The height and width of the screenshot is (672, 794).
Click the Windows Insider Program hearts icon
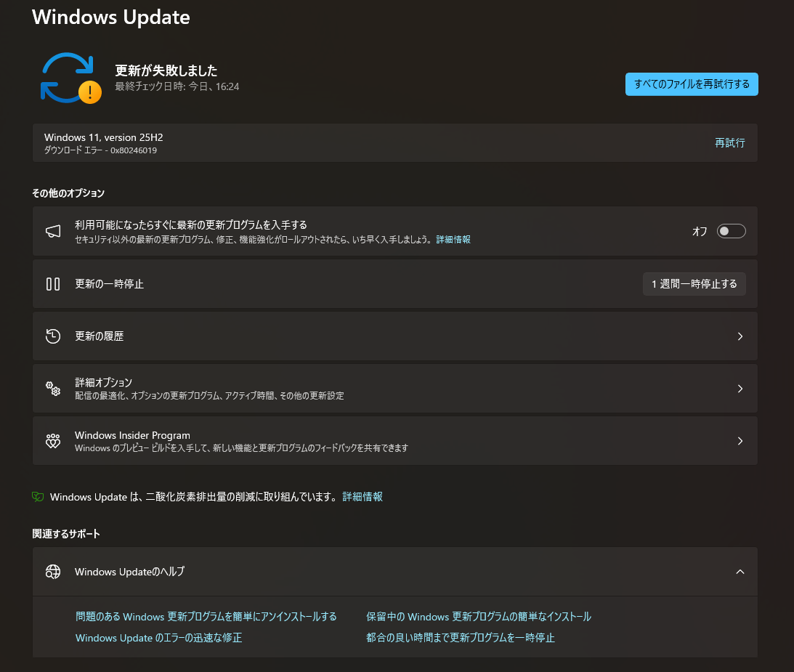53,440
